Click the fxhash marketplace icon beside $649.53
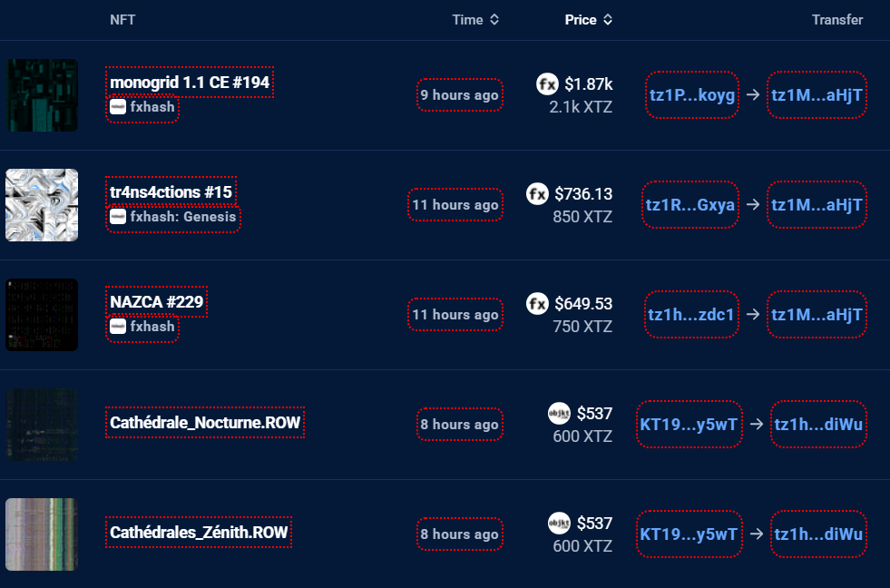 click(538, 303)
